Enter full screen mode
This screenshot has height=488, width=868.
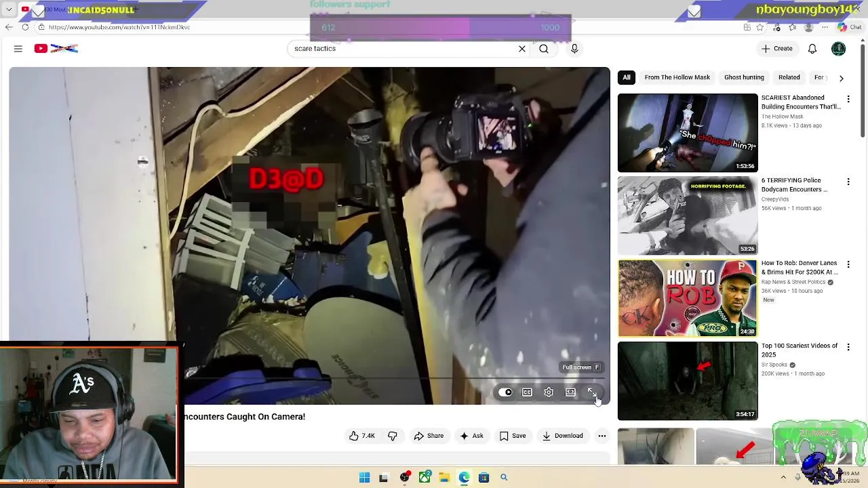pos(592,392)
